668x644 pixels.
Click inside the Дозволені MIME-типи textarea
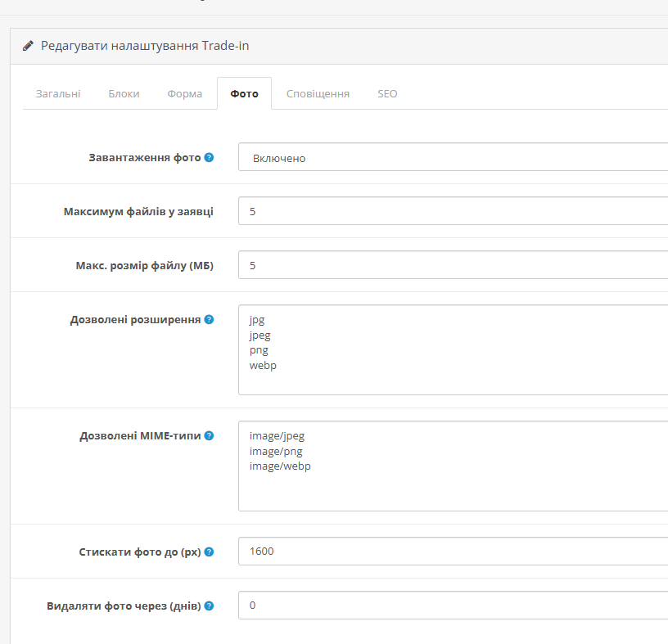(x=453, y=466)
